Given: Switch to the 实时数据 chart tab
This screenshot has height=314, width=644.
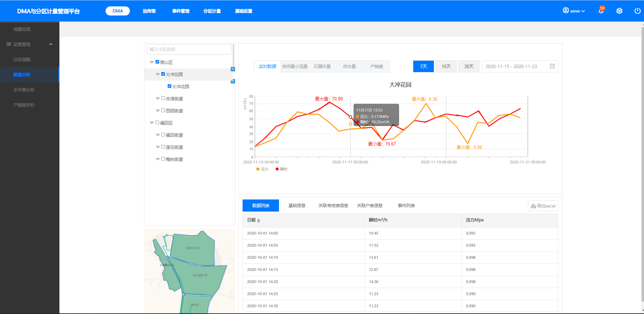Looking at the screenshot, I should pos(268,66).
